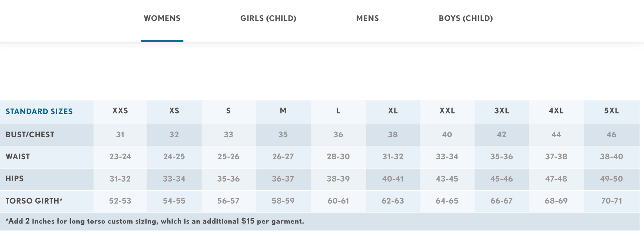The width and height of the screenshot is (644, 236).
Task: Click the BUST/CHEST row label
Action: click(30, 135)
